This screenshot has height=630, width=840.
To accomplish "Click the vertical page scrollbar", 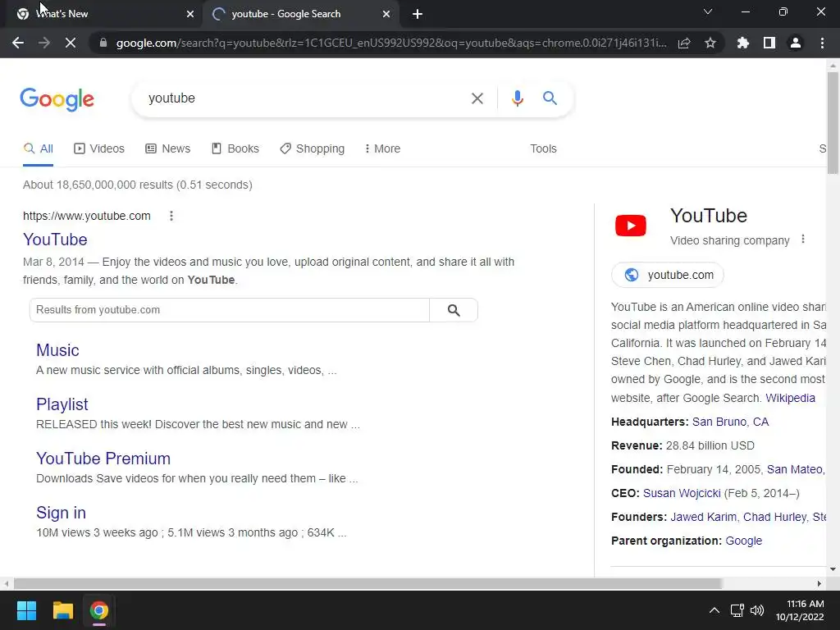I will pyautogui.click(x=833, y=123).
